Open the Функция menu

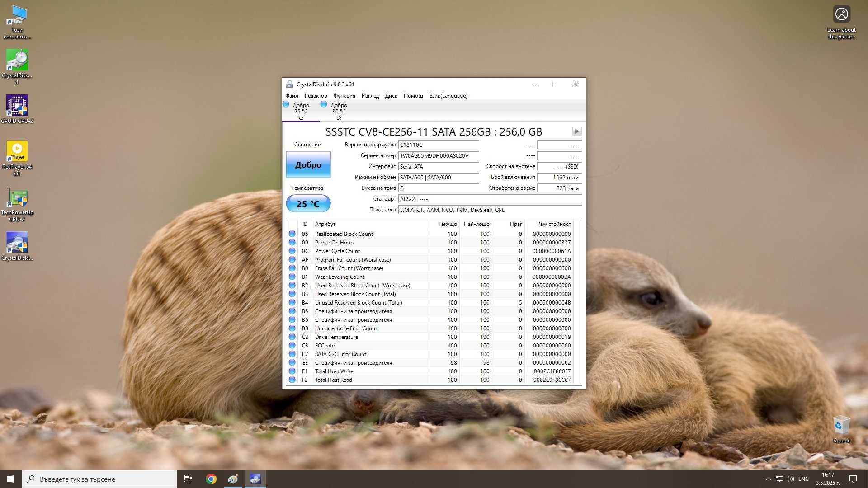(x=344, y=96)
